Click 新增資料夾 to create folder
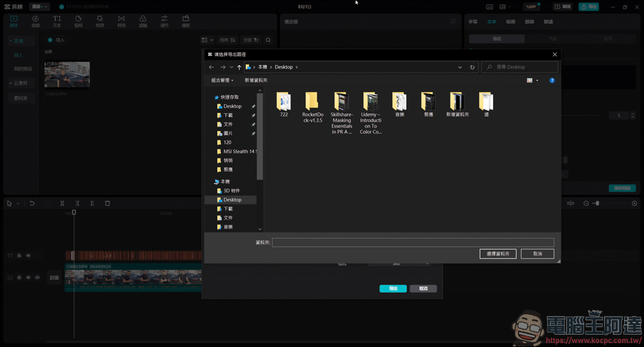The width and height of the screenshot is (644, 347). (256, 80)
